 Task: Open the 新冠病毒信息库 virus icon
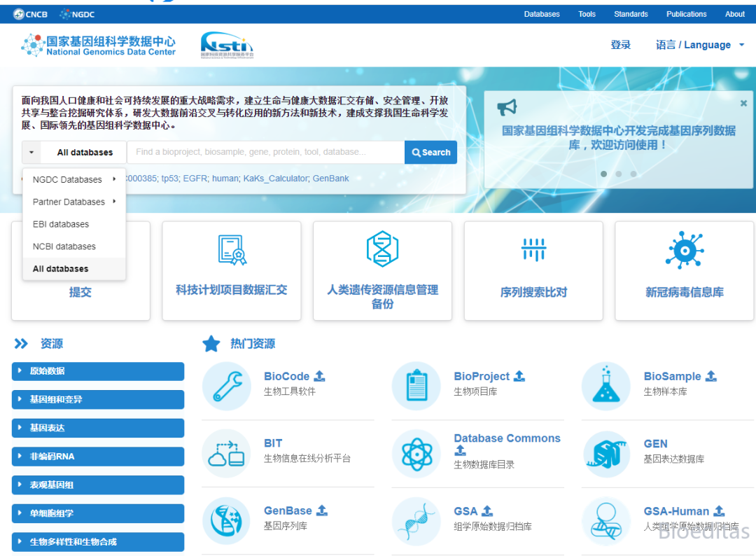(x=684, y=249)
